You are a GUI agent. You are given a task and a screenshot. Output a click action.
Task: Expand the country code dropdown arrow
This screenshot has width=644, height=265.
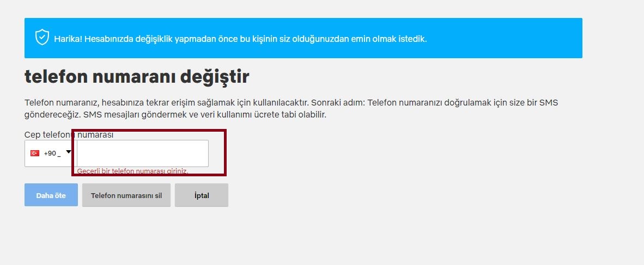69,152
